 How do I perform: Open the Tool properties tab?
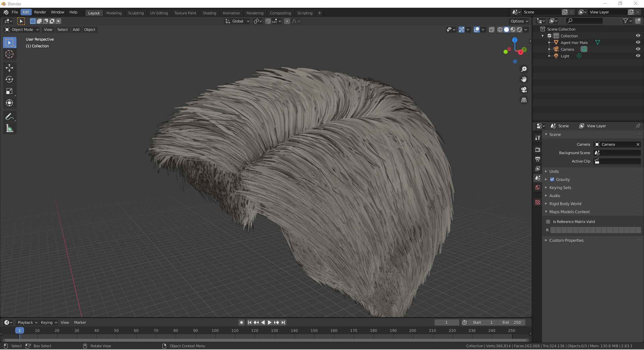click(538, 138)
